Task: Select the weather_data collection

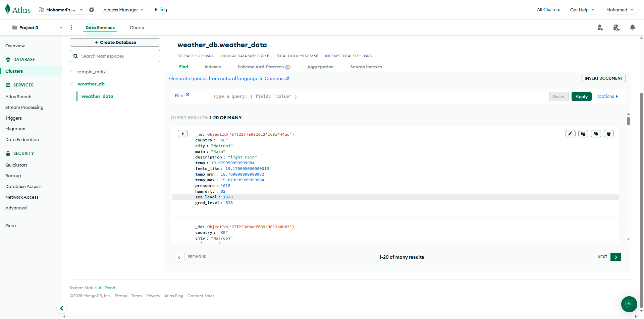Action: point(97,96)
